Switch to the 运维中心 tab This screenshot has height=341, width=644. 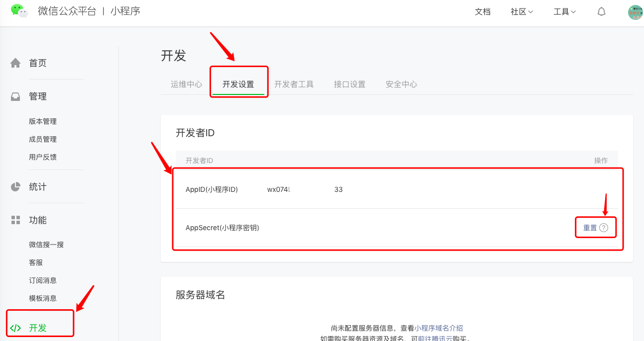click(x=186, y=84)
